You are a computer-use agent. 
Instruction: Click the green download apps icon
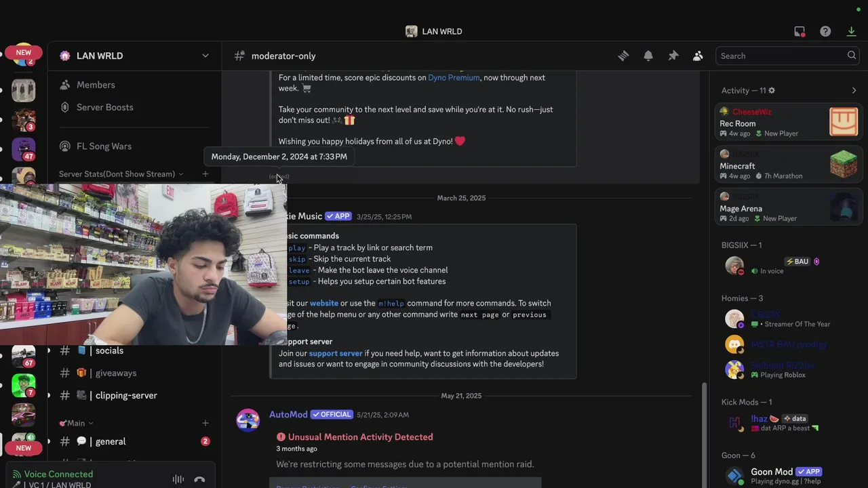pyautogui.click(x=852, y=32)
